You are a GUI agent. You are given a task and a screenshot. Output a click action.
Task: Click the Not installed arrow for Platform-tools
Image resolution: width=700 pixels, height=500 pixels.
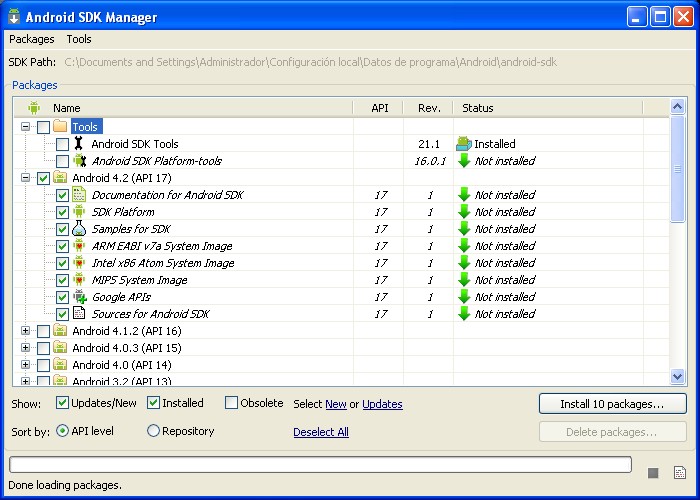pos(464,160)
